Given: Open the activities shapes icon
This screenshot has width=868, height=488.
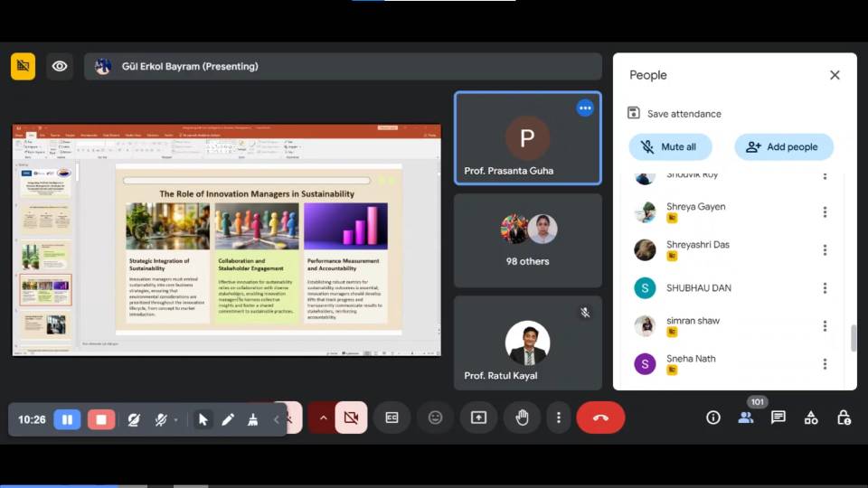Looking at the screenshot, I should click(811, 418).
